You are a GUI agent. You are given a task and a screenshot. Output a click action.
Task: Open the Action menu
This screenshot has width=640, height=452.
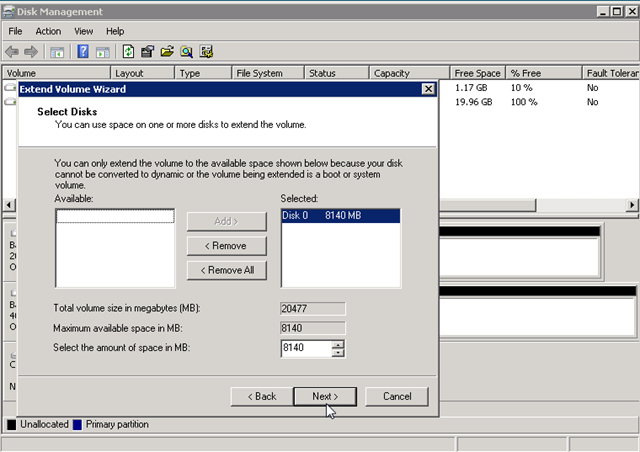pos(48,31)
